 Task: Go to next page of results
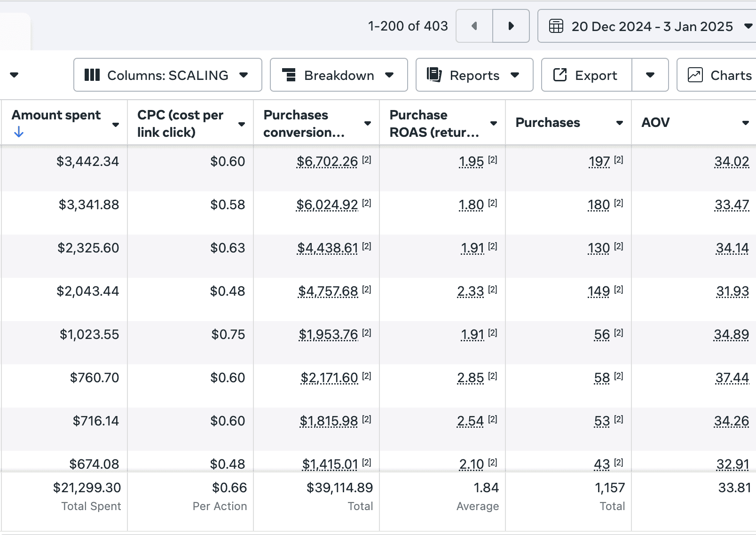(511, 26)
